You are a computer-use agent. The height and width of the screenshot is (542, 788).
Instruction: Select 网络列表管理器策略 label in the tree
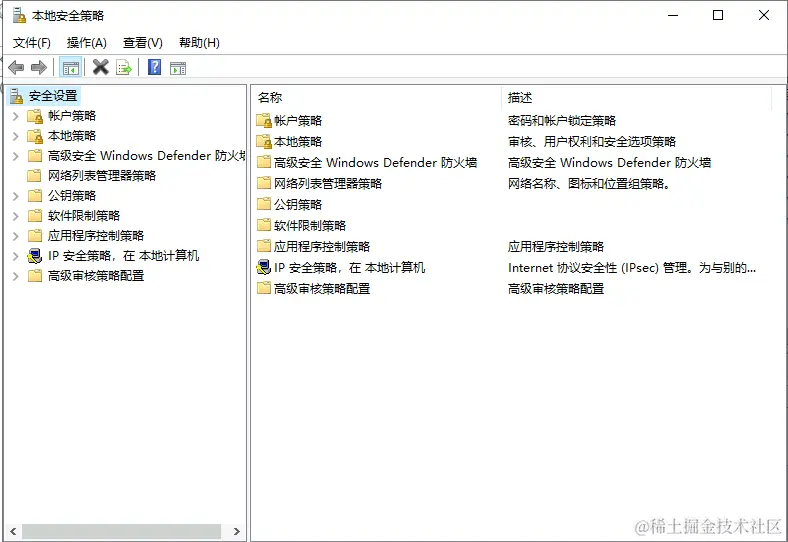pyautogui.click(x=102, y=175)
